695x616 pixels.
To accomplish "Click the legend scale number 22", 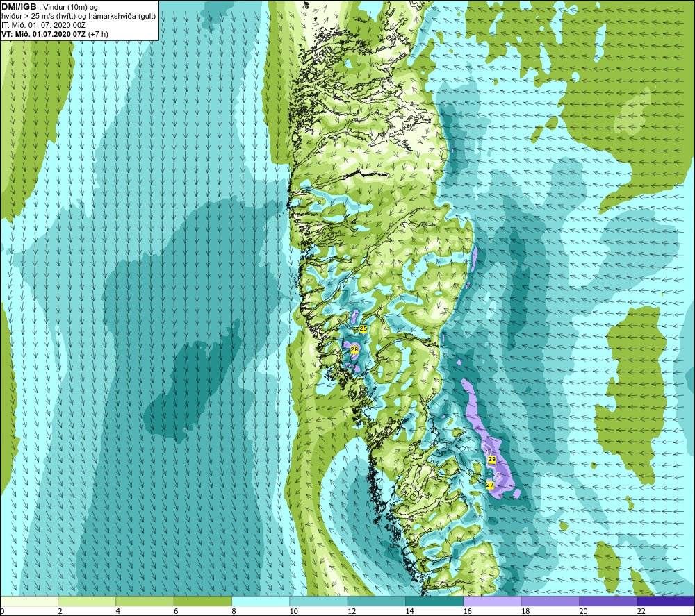I will click(641, 611).
